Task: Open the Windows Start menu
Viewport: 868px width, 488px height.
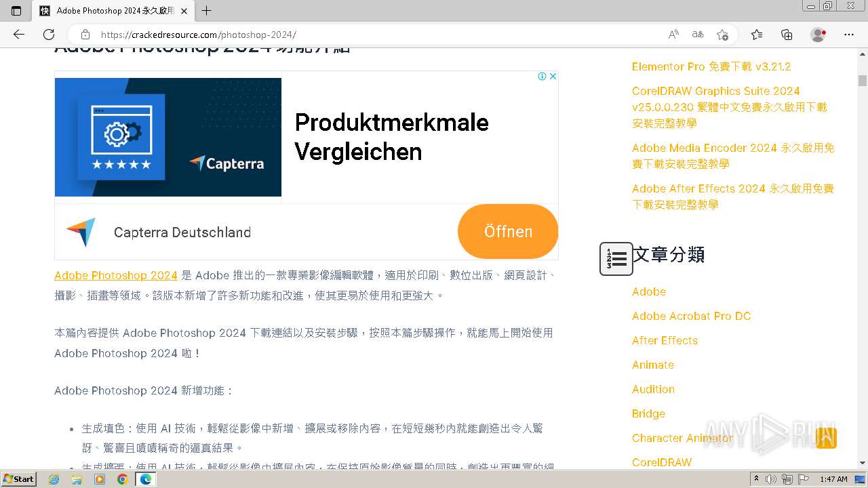Action: tap(19, 479)
